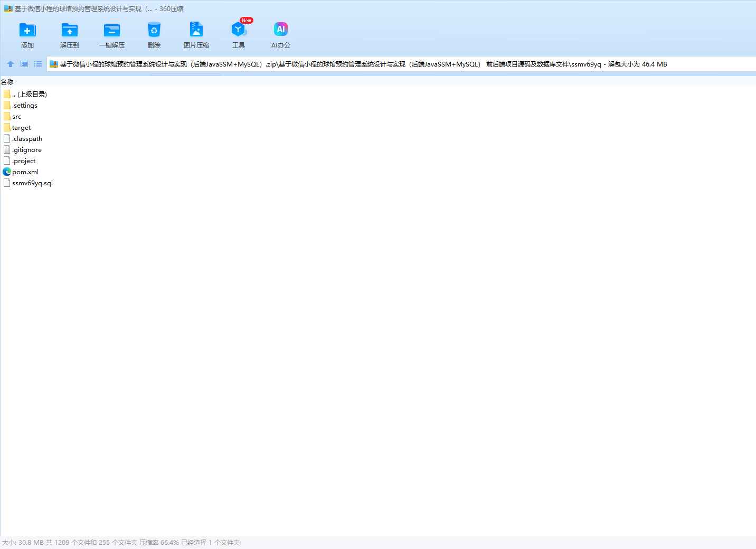Screen dimensions: 756x549
Task: Click the archive path address field
Action: click(401, 64)
